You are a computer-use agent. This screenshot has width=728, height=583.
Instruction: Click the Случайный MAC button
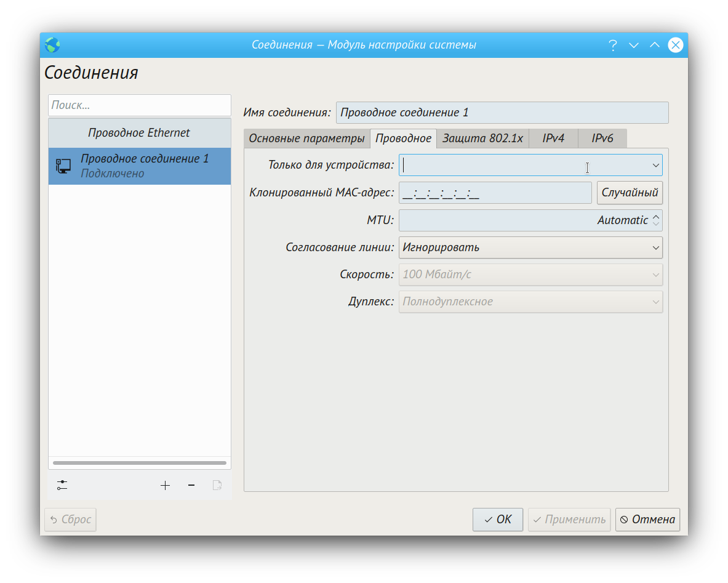tap(630, 193)
